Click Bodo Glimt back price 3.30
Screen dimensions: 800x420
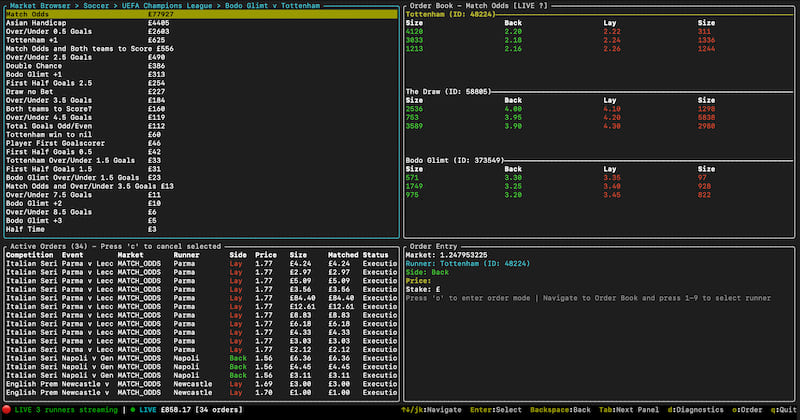[x=513, y=178]
